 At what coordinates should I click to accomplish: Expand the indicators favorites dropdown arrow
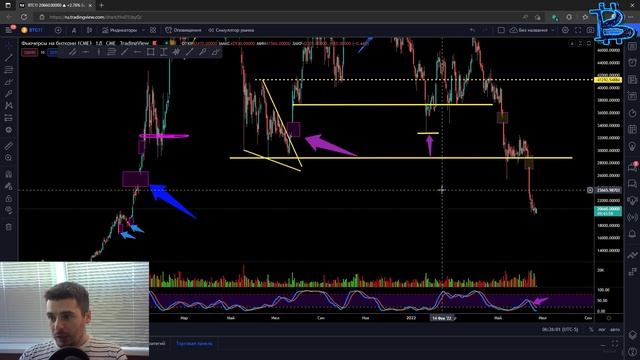coord(143,30)
